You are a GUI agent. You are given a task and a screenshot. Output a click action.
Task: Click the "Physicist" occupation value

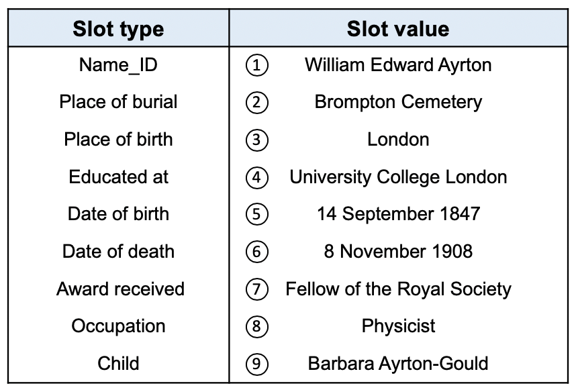398,327
